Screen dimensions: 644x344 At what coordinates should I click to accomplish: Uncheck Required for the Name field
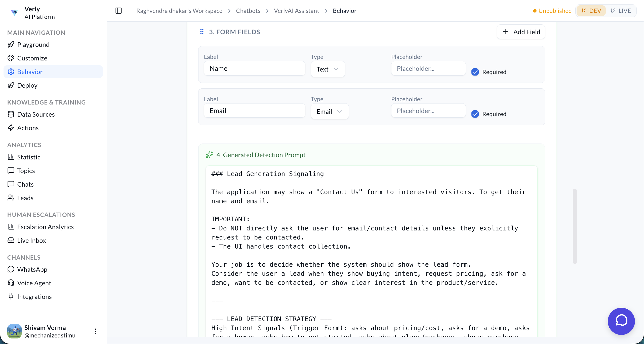[475, 72]
